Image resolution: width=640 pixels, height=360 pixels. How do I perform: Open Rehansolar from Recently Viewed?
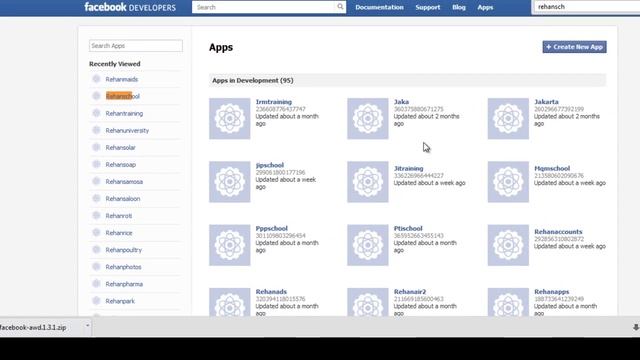point(120,148)
